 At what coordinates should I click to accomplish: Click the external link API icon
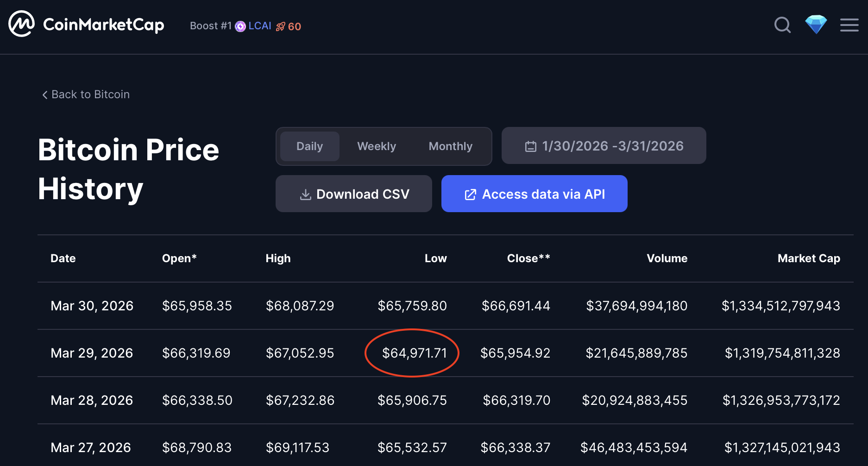coord(470,195)
